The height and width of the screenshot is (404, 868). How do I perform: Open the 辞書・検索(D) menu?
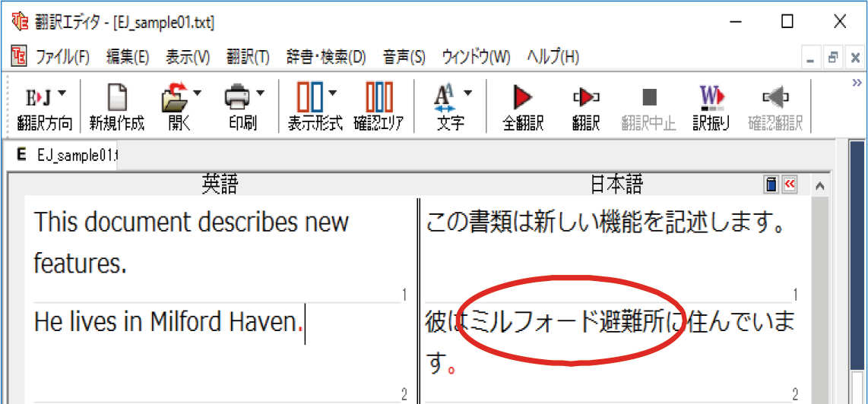(x=325, y=57)
